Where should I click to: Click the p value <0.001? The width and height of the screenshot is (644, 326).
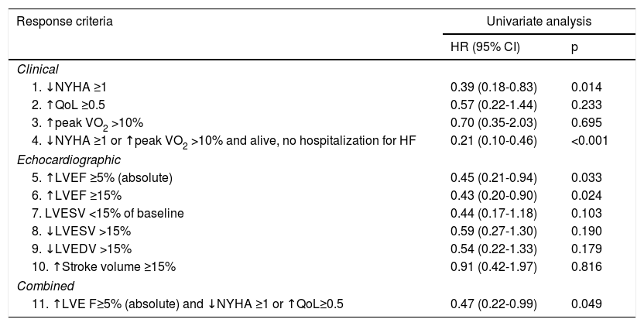coord(588,140)
